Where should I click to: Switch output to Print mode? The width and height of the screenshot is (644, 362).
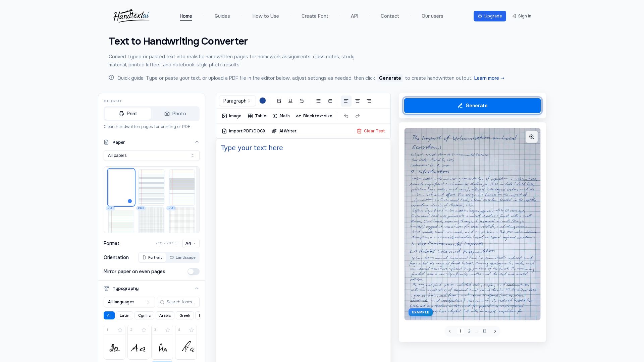click(128, 114)
